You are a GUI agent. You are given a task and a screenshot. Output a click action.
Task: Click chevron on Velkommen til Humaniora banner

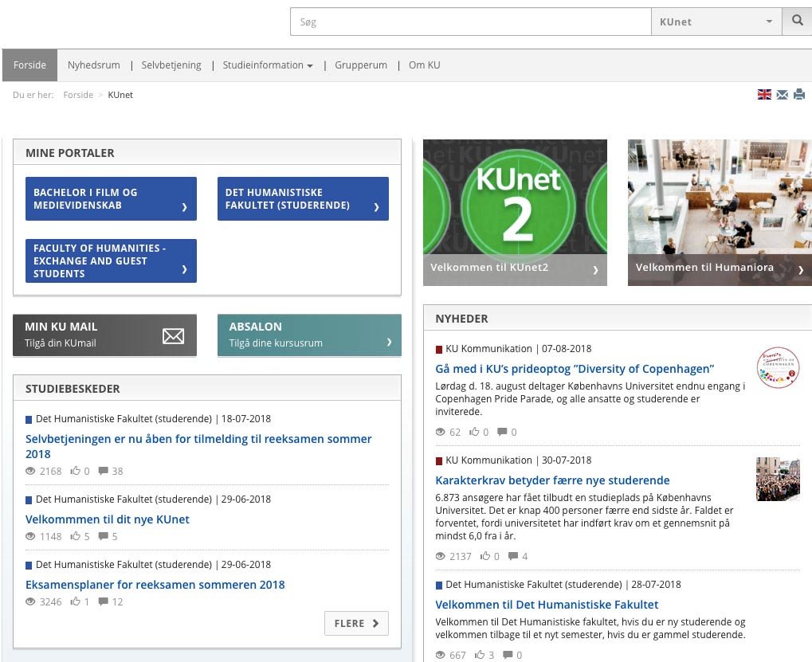point(801,270)
